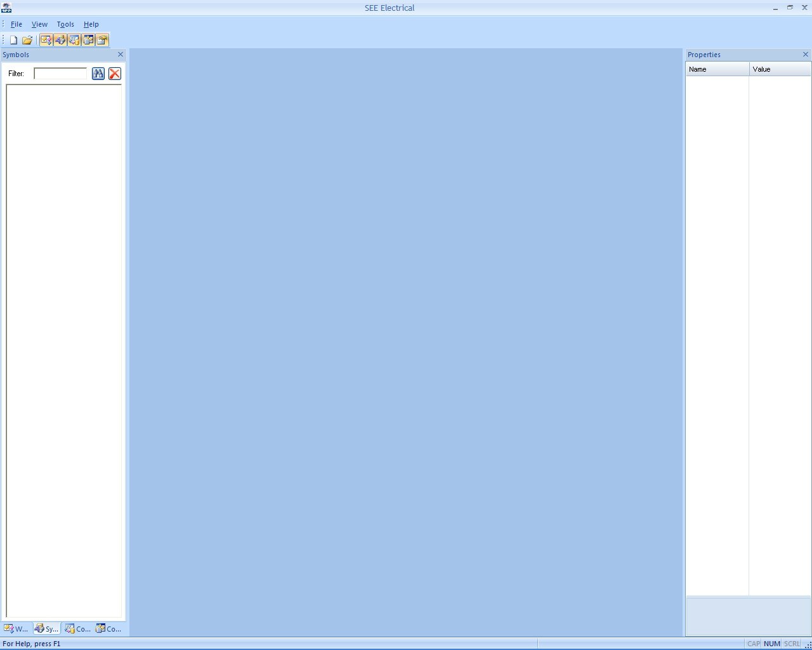Click the CAP indicator in status bar

coord(754,644)
